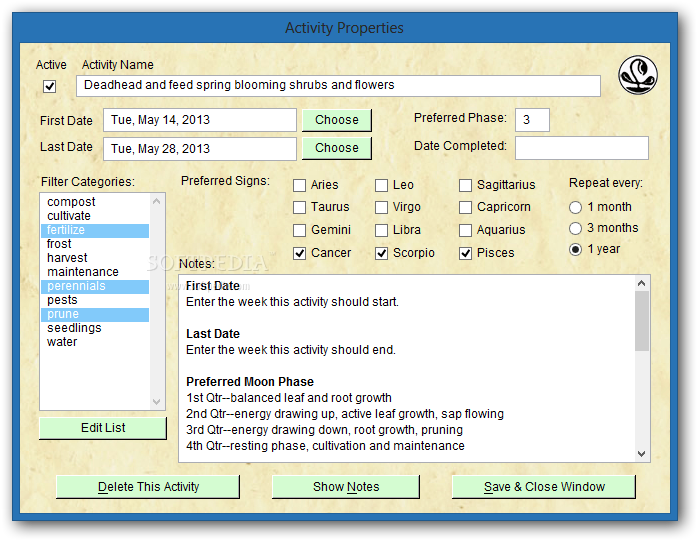The image size is (698, 541).
Task: Delete This Activity
Action: 148,487
